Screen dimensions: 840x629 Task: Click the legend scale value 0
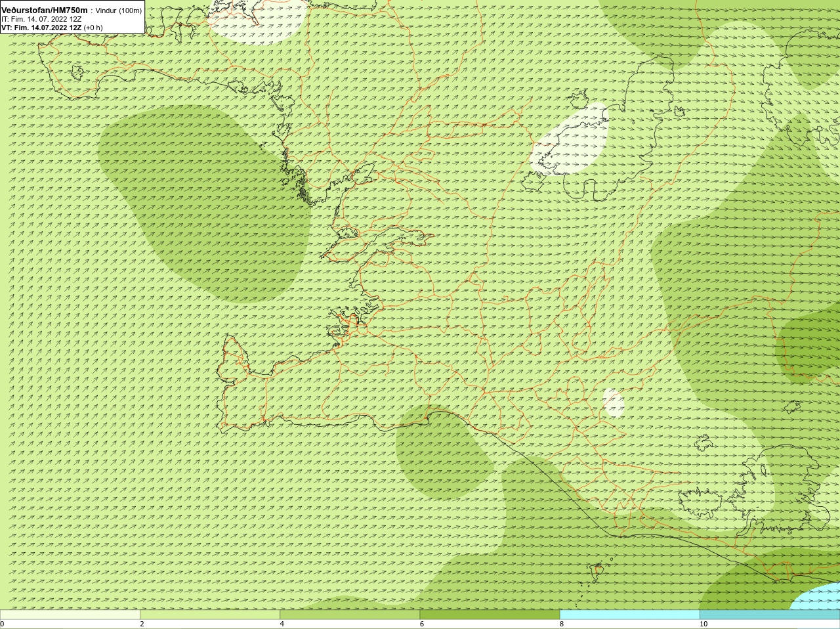[3, 624]
